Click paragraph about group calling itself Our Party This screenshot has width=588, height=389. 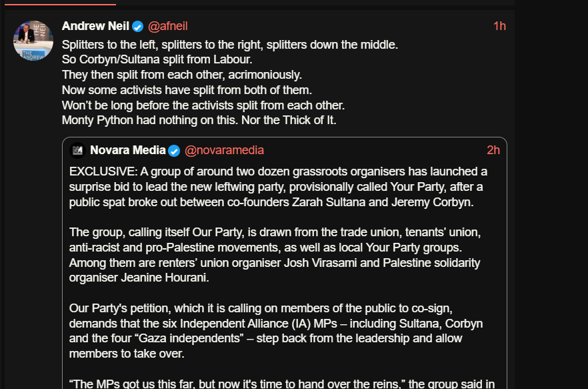(x=275, y=255)
